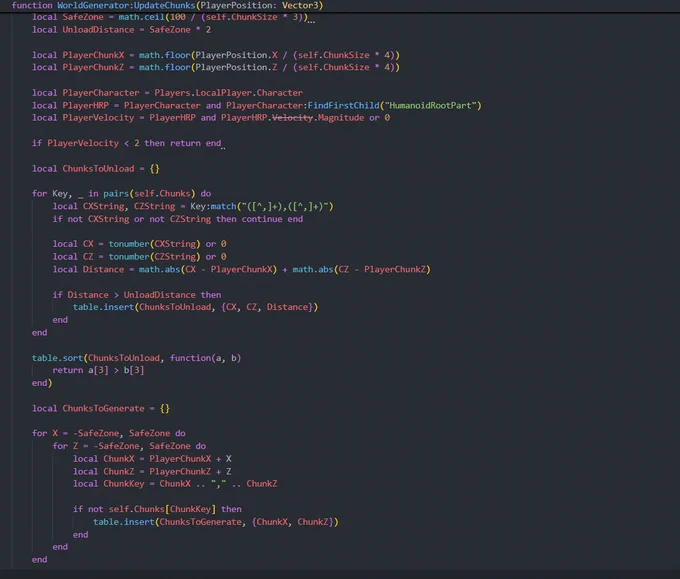Click the 'local PlayerVelocity' declaration
This screenshot has width=680, height=579.
[83, 118]
